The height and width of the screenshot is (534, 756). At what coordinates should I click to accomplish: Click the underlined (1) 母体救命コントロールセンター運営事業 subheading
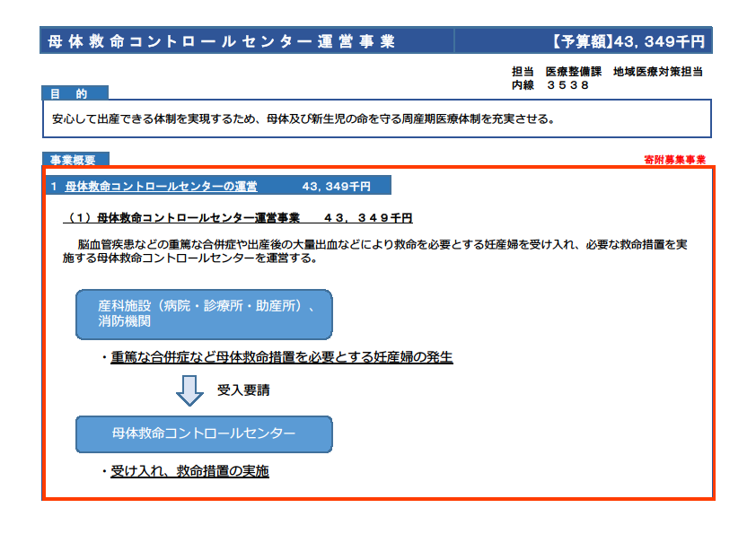pos(238,218)
